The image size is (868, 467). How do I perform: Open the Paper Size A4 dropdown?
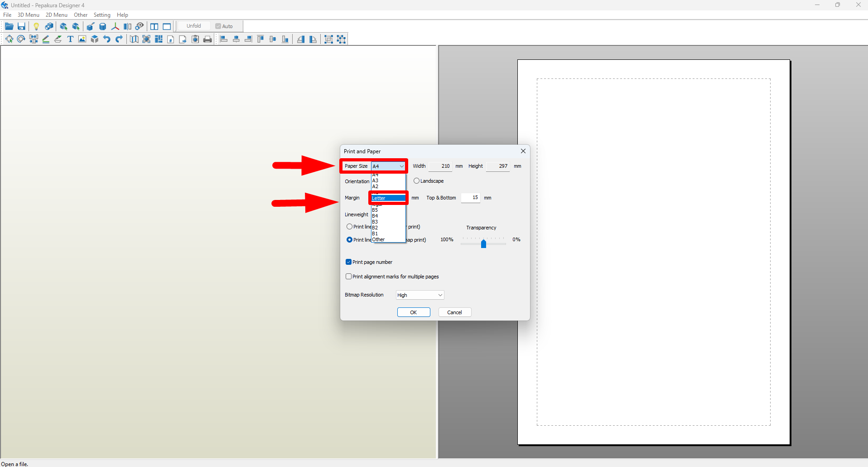coord(388,166)
